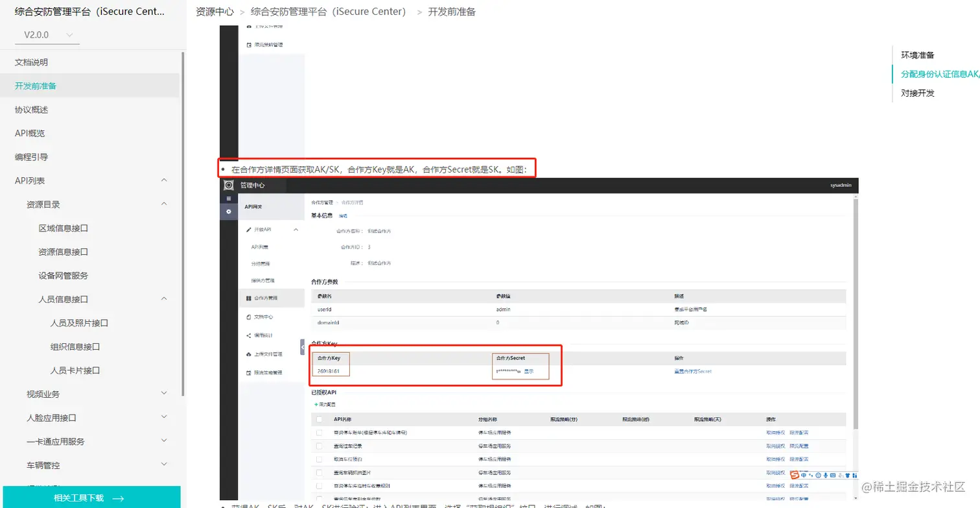
Task: Go to 资源中心 in the breadcrumb
Action: (215, 12)
